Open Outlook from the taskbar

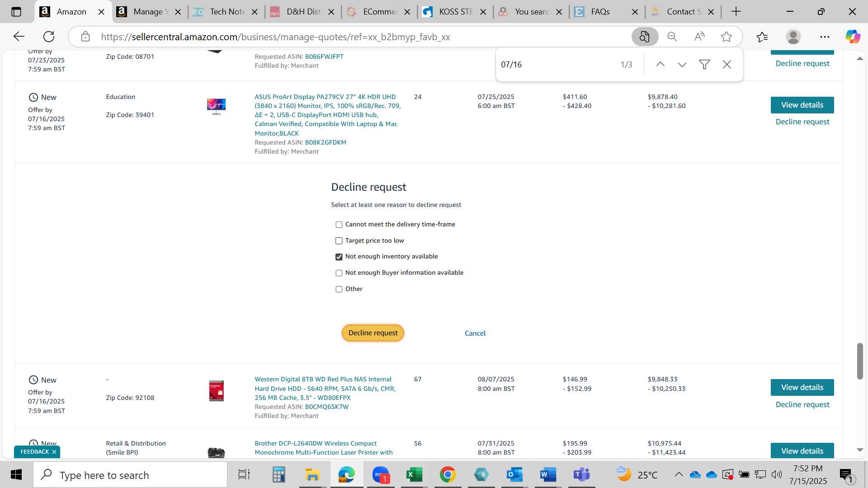click(x=514, y=475)
